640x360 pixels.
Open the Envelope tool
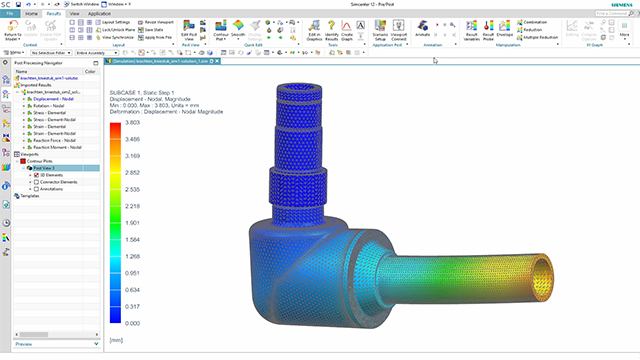[x=504, y=26]
